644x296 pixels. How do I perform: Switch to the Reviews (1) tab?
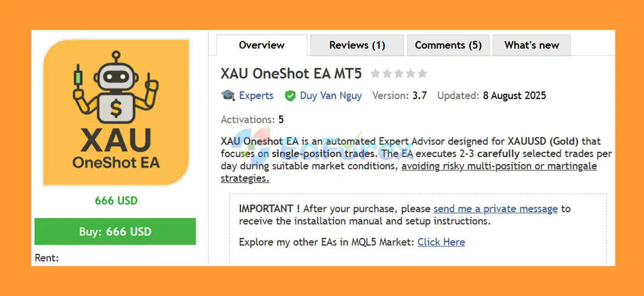tap(357, 45)
